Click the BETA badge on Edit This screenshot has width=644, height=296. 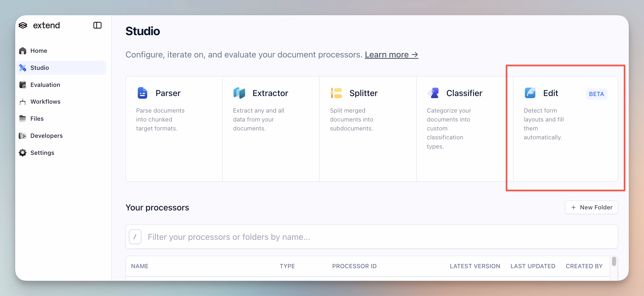point(596,94)
